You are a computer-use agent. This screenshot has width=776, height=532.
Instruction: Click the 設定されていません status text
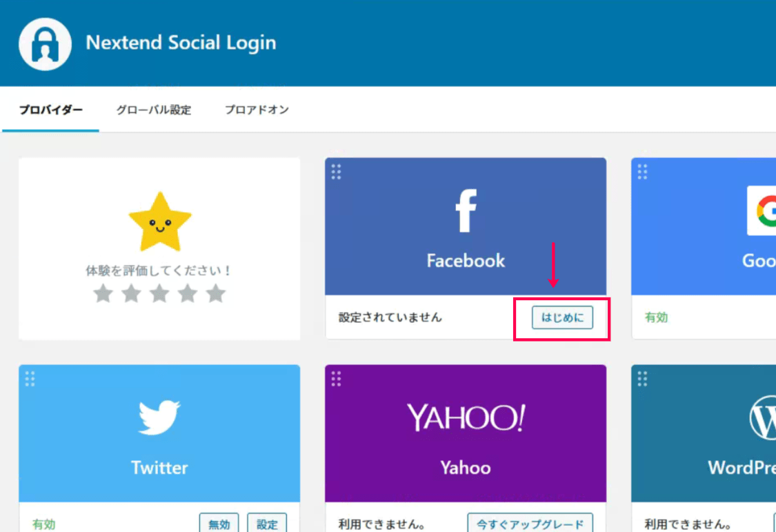[x=390, y=317]
